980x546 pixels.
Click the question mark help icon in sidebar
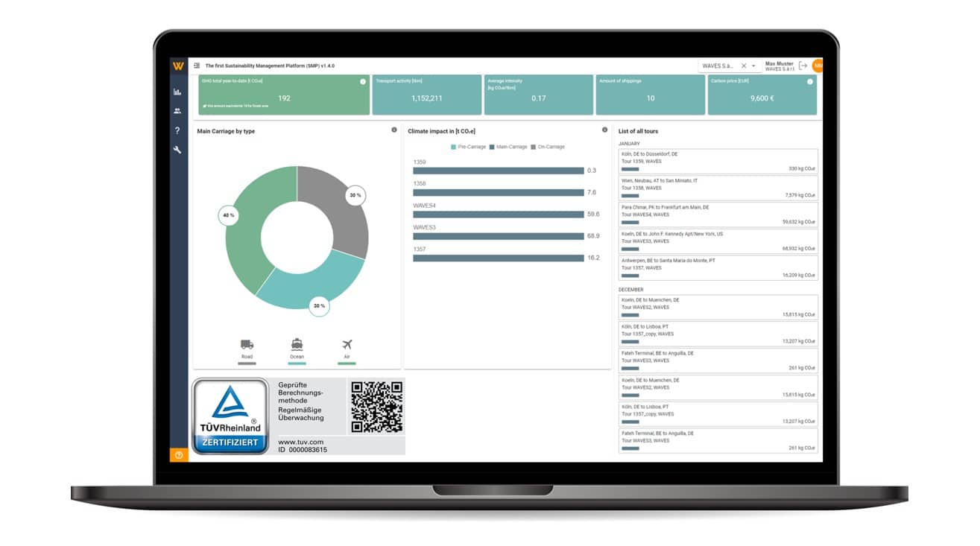pyautogui.click(x=177, y=130)
